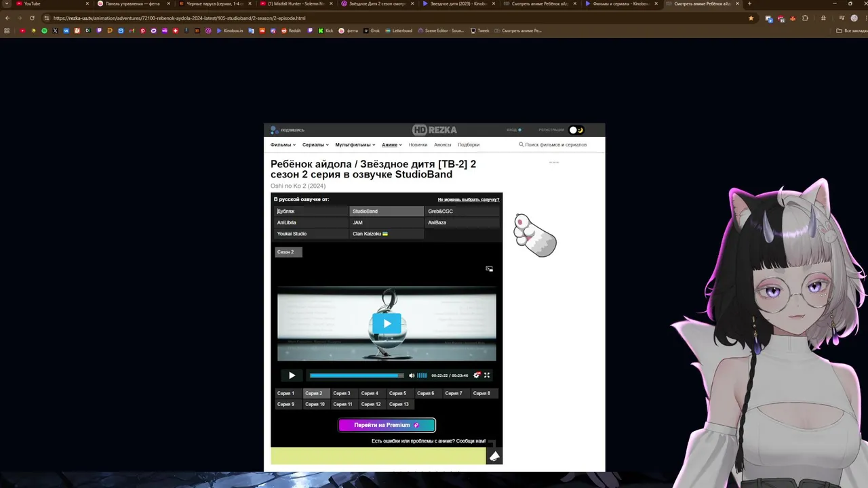Bookmark this page with the star icon

point(751,18)
